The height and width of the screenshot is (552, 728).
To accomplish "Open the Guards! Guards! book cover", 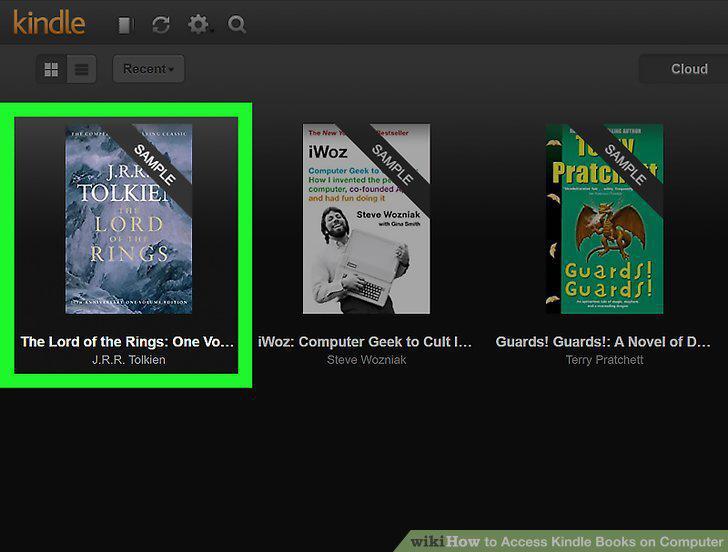I will click(604, 219).
